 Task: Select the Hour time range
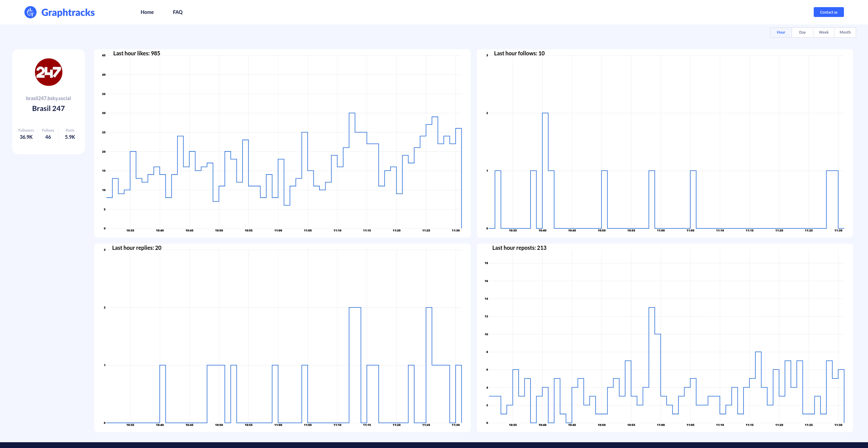coord(781,32)
